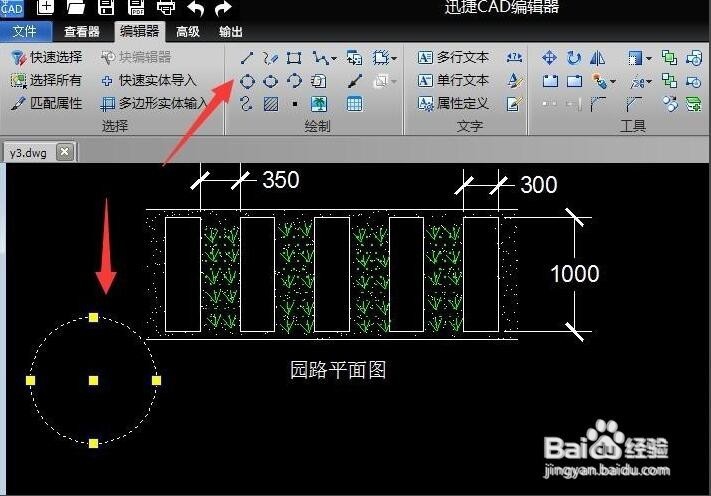
Task: Select the Polyline drawing tool
Action: tap(321, 58)
